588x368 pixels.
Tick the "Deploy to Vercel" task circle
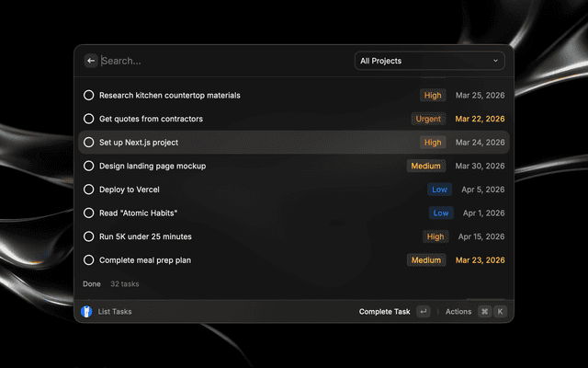click(x=88, y=190)
